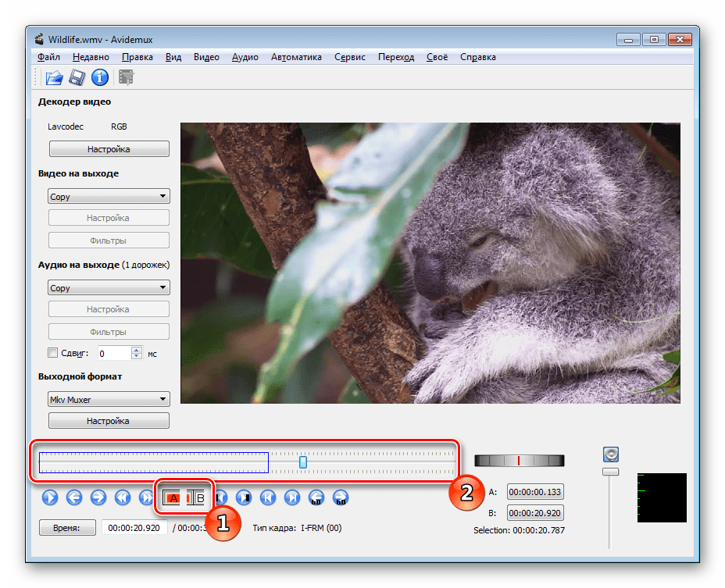Click Настройка under Аудио на выходе
The height and width of the screenshot is (588, 725).
[x=109, y=309]
